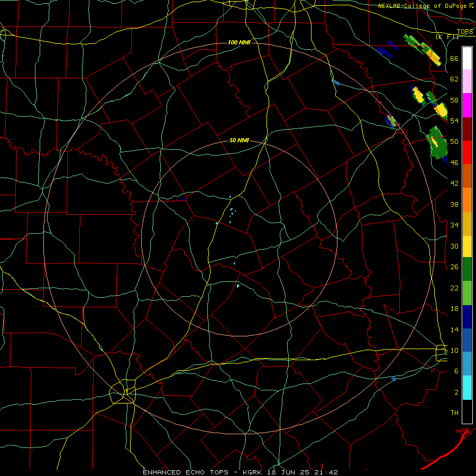This screenshot has height=476, width=476.
Task: Click legend value 46
Action: [454, 163]
